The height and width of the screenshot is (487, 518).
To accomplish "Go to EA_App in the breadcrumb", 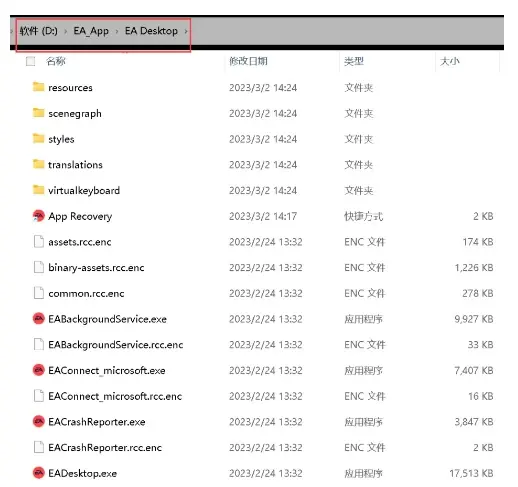I will click(91, 31).
